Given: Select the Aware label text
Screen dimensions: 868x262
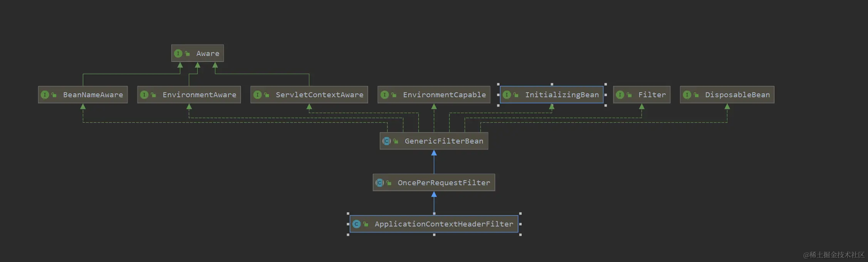Looking at the screenshot, I should point(208,54).
